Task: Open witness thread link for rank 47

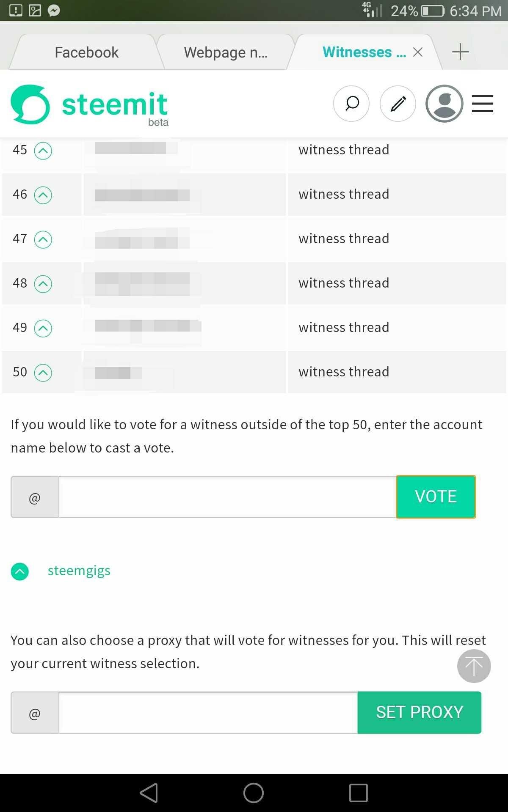Action: (343, 239)
